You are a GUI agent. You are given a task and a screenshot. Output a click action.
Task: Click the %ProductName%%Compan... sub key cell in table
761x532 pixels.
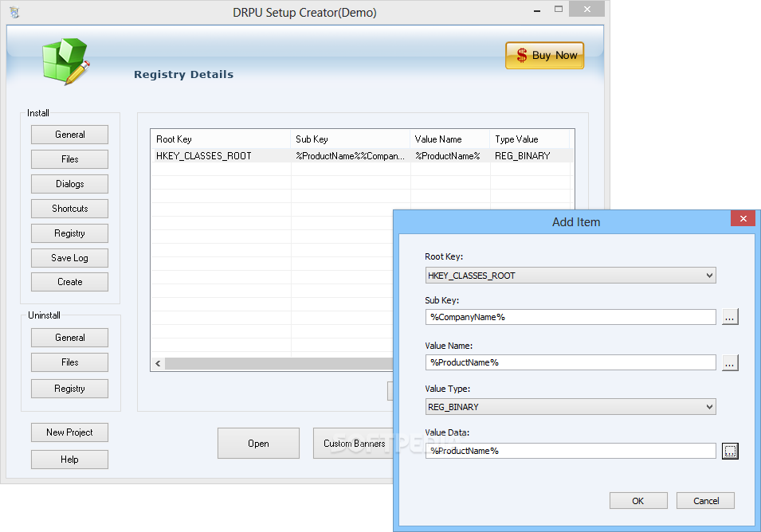(x=350, y=155)
